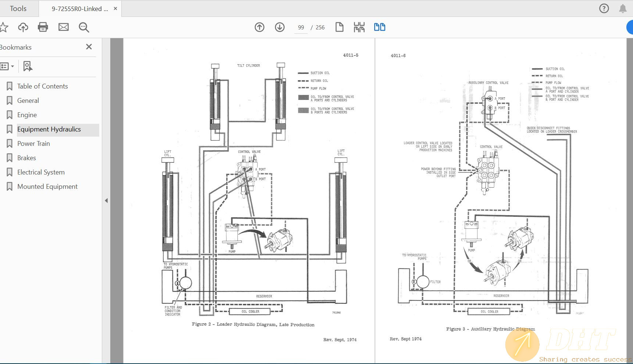The height and width of the screenshot is (364, 633).
Task: Toggle the single page view icon
Action: coord(339,27)
